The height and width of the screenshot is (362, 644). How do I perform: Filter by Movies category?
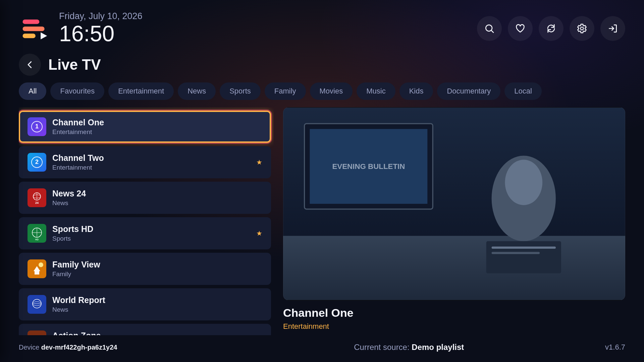coord(331,91)
